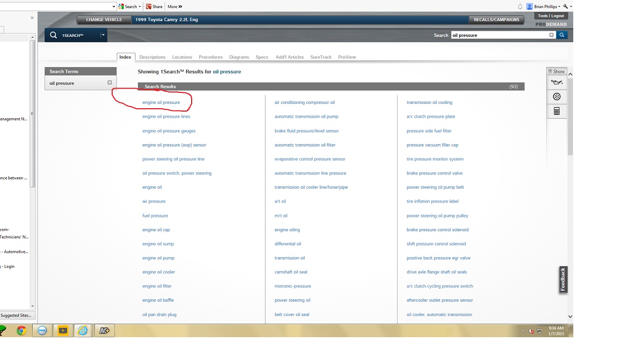
Task: Open the engine oil pressure result
Action: (x=161, y=102)
